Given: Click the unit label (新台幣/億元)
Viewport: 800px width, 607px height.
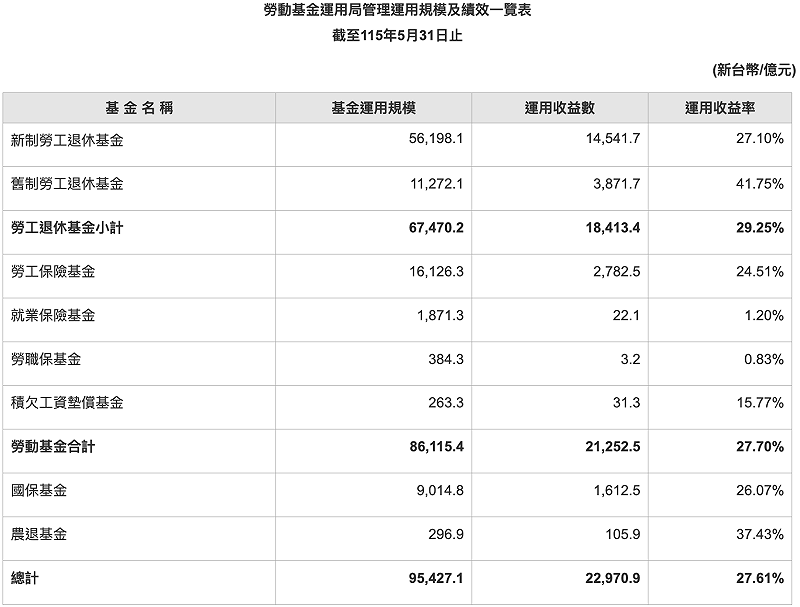Looking at the screenshot, I should tap(754, 69).
